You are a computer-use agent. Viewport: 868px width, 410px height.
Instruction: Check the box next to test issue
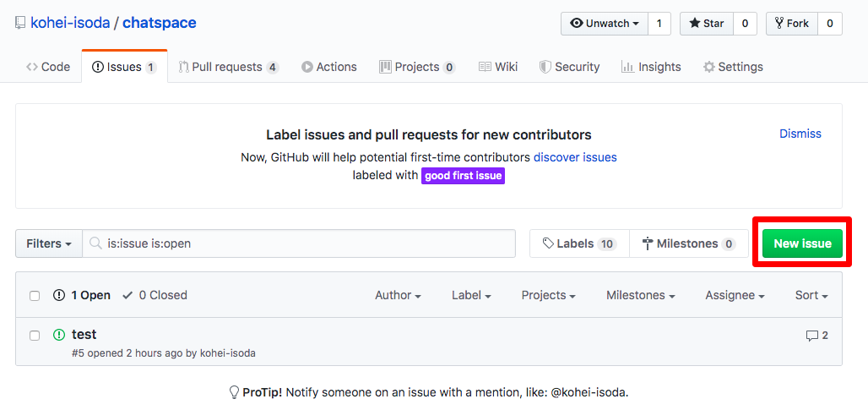pyautogui.click(x=35, y=336)
